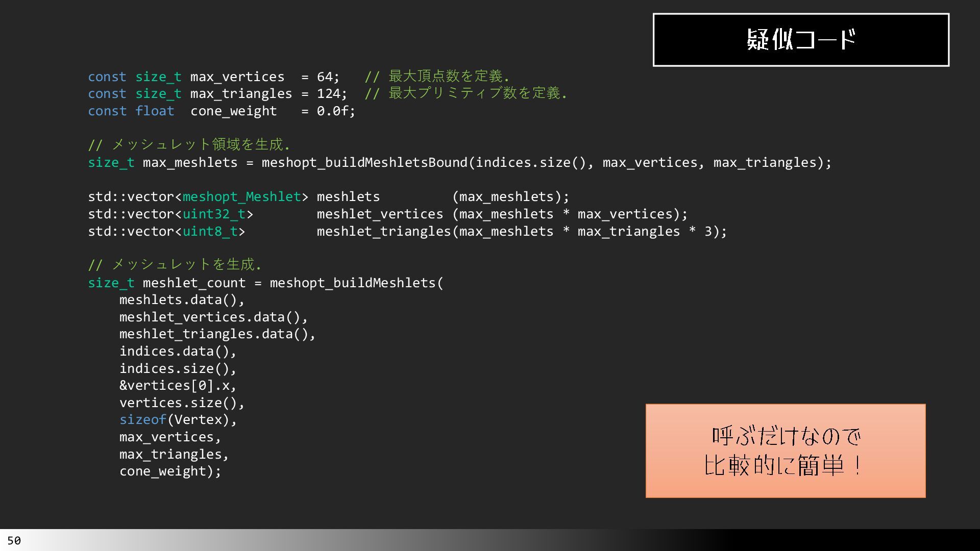Click the cone_weight = 0.0f line
The height and width of the screenshot is (551, 980).
click(x=222, y=111)
